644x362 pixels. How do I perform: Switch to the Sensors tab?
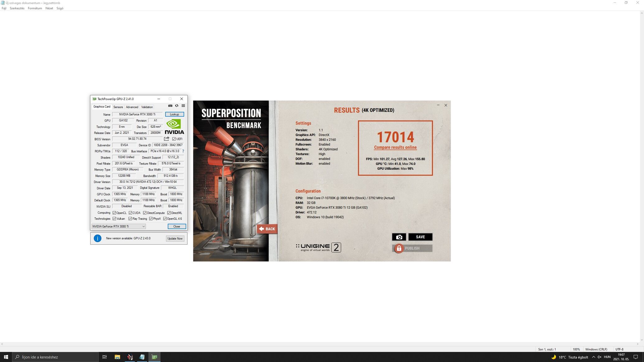(118, 107)
